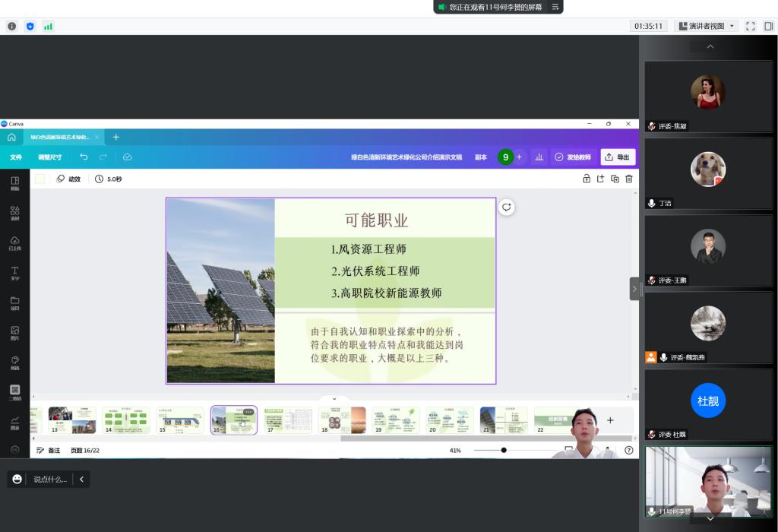778x532 pixels.
Task: Click the Uploads cloud sidebar icon
Action: (14, 242)
